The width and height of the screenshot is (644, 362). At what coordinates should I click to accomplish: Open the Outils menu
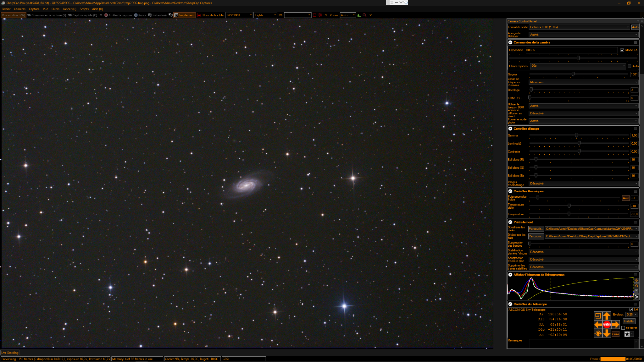55,9
